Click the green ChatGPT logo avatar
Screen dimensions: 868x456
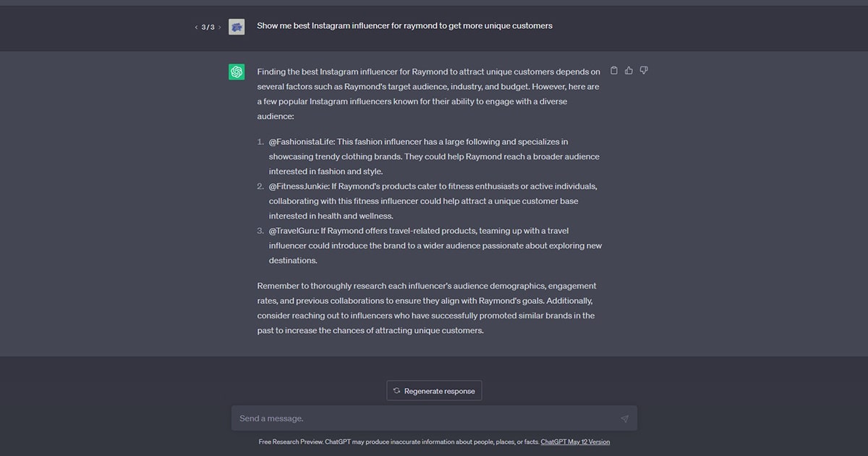(x=237, y=72)
